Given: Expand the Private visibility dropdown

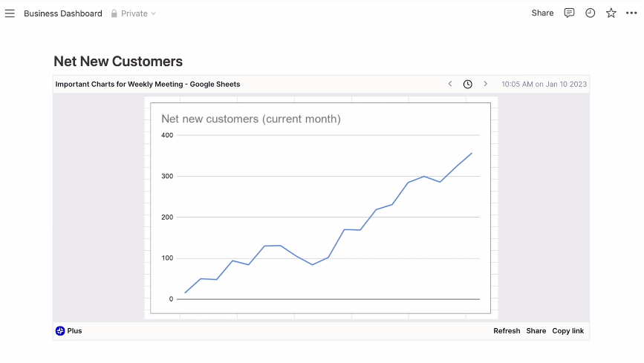Looking at the screenshot, I should tap(134, 13).
